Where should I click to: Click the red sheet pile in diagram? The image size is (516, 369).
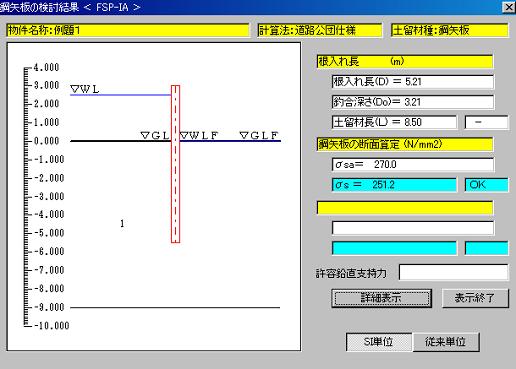pyautogui.click(x=175, y=164)
